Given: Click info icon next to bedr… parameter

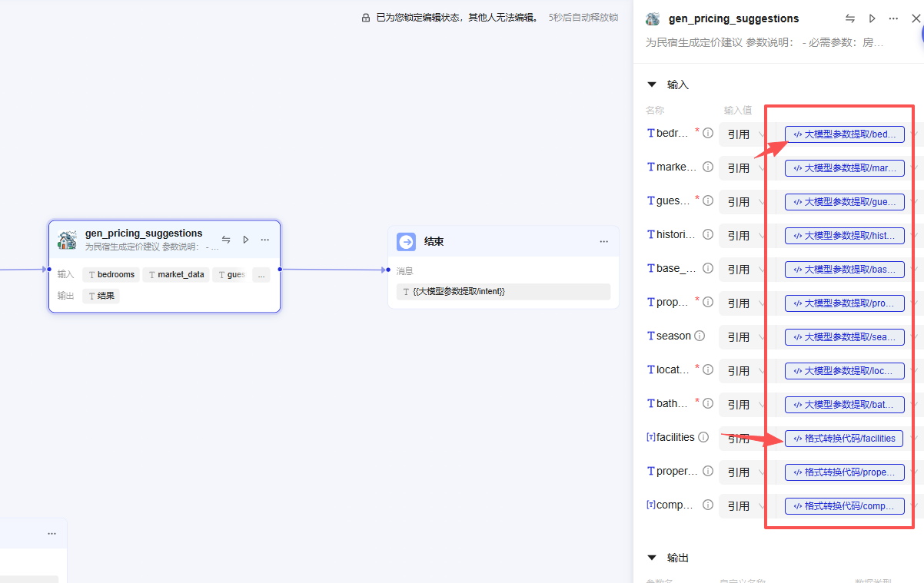Looking at the screenshot, I should pos(708,133).
